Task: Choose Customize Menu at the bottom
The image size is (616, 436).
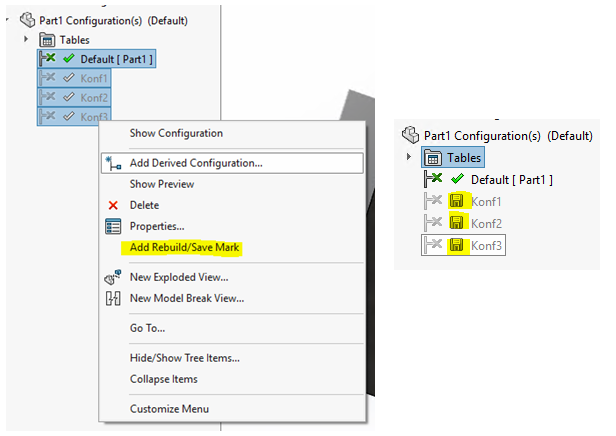Action: (x=169, y=408)
